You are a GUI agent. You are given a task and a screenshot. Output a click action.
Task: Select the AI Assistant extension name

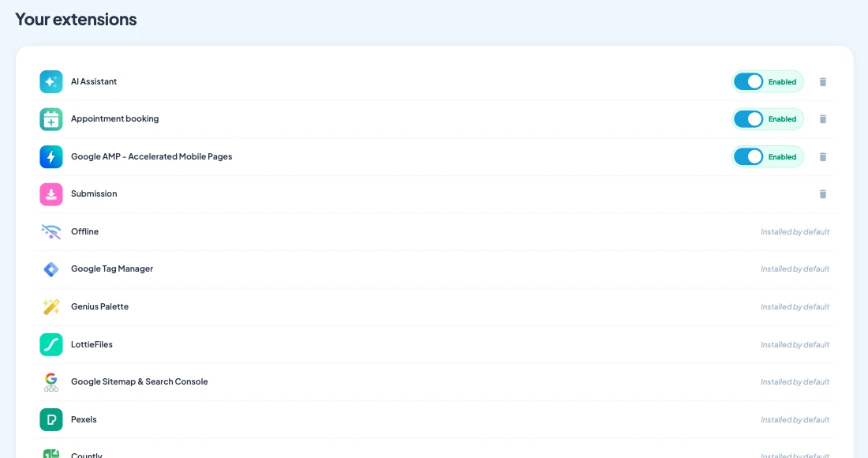(x=94, y=81)
